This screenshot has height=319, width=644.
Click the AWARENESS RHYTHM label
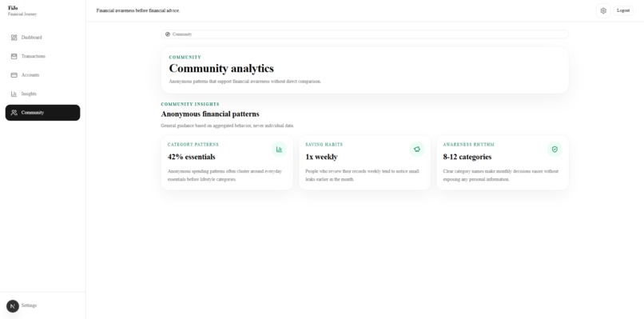pyautogui.click(x=469, y=145)
